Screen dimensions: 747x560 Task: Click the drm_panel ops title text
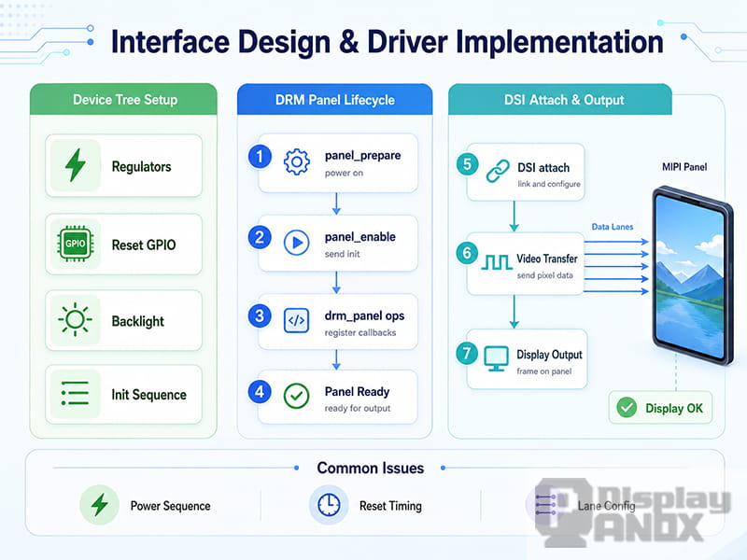click(364, 315)
